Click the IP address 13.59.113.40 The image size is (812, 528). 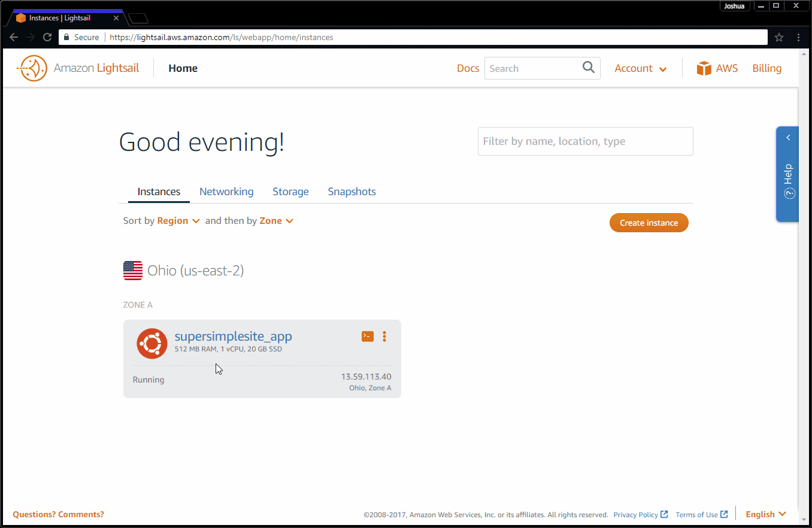[x=366, y=377]
